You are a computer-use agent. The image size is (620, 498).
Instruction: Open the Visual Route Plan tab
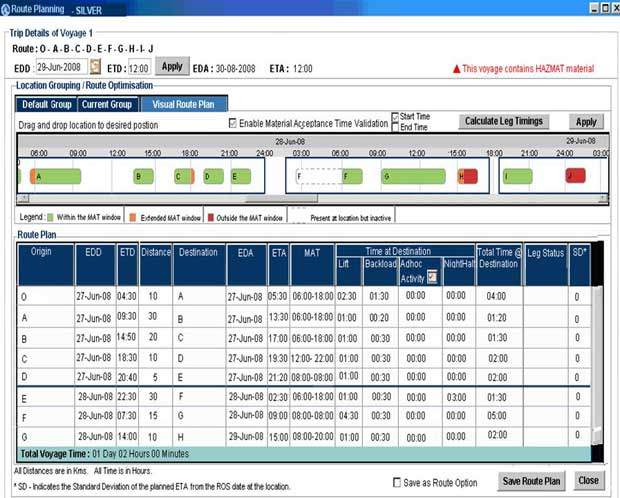(183, 104)
